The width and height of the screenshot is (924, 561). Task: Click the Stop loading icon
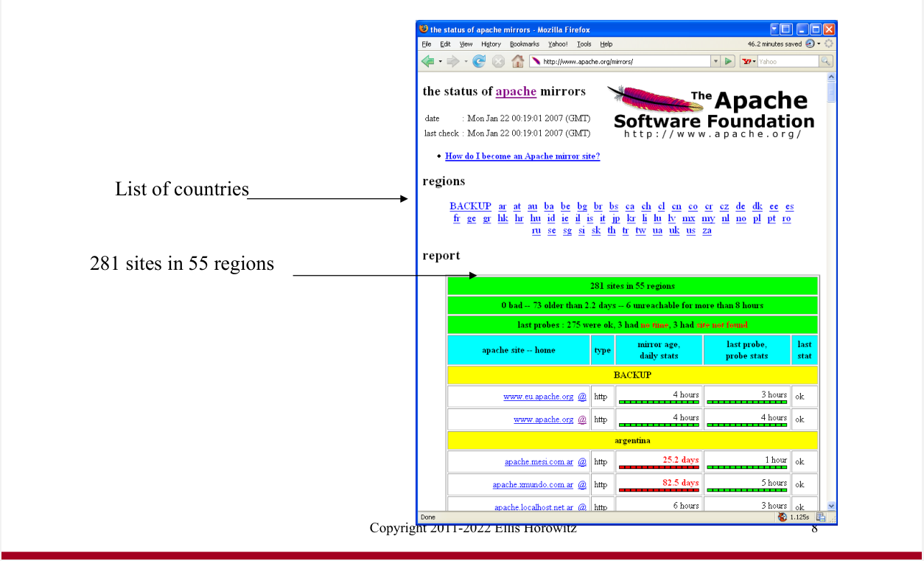pos(498,61)
